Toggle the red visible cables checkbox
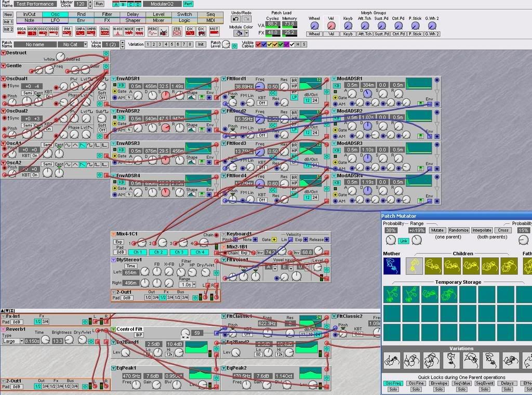Image resolution: width=532 pixels, height=395 pixels. tap(258, 44)
